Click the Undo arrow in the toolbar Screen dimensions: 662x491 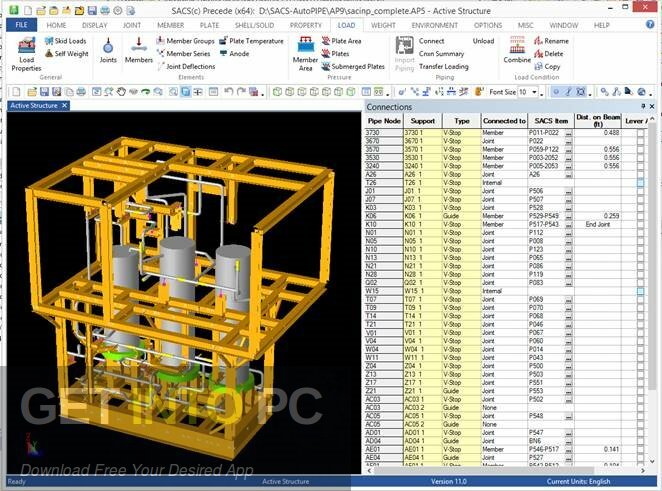[228, 91]
